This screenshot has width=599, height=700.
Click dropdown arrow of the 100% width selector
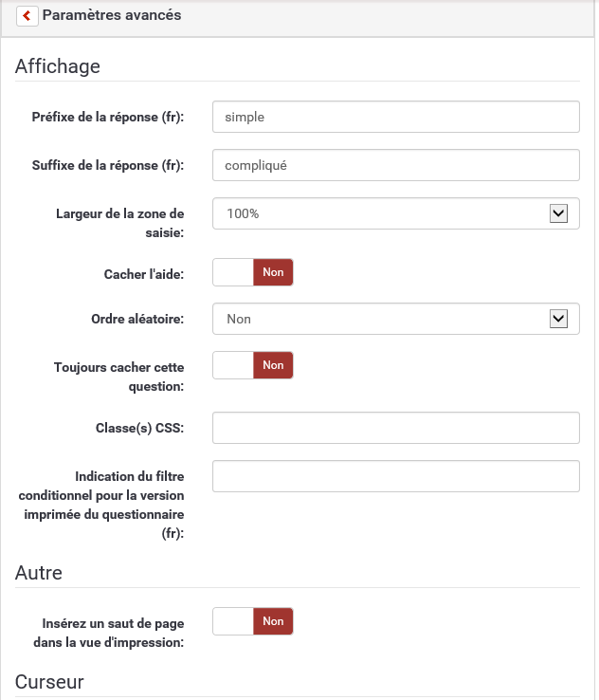pyautogui.click(x=558, y=213)
